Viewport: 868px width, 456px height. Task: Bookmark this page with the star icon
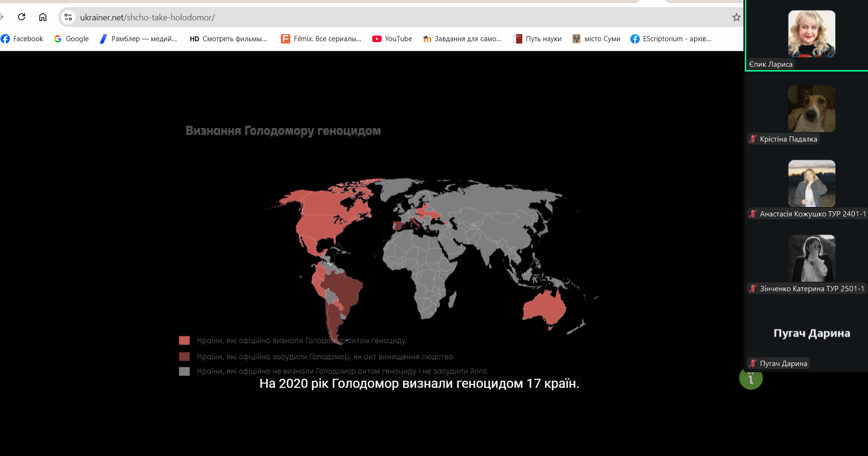click(736, 18)
